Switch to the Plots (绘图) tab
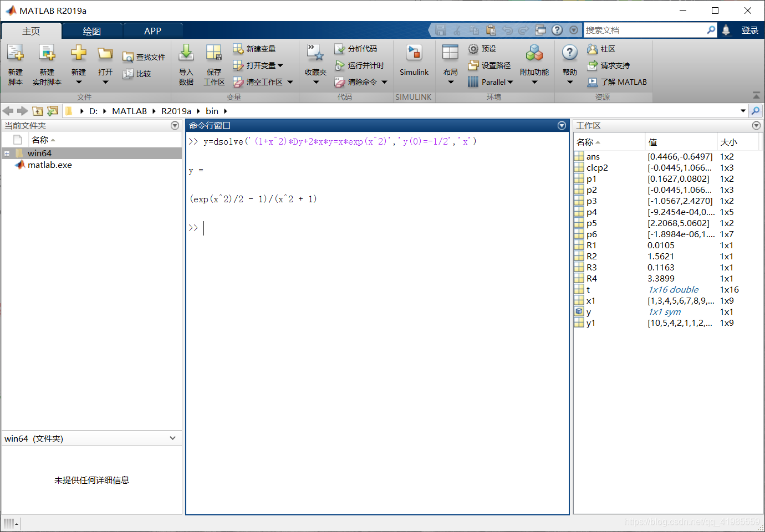The image size is (765, 532). click(92, 31)
